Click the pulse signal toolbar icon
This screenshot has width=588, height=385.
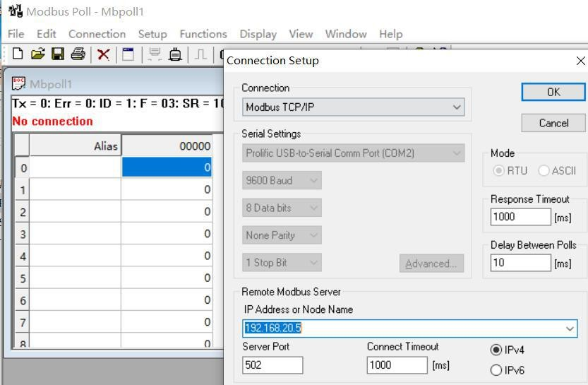[x=200, y=54]
